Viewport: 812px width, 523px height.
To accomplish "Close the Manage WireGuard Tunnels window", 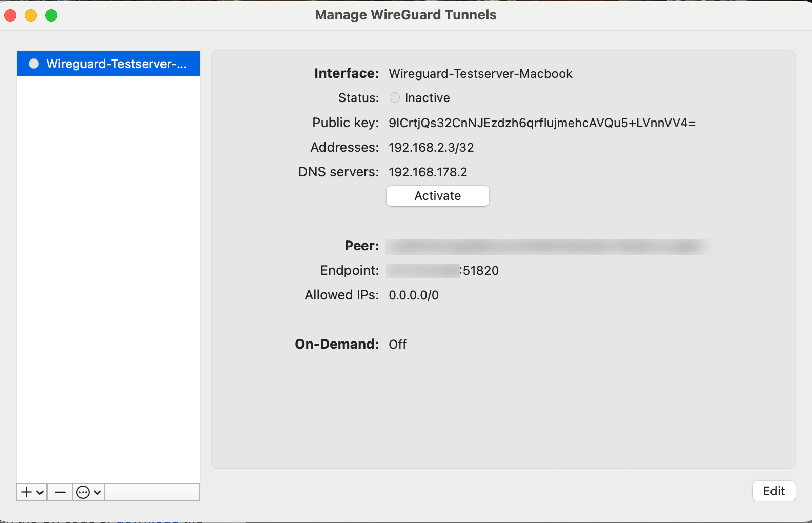I will 10,15.
